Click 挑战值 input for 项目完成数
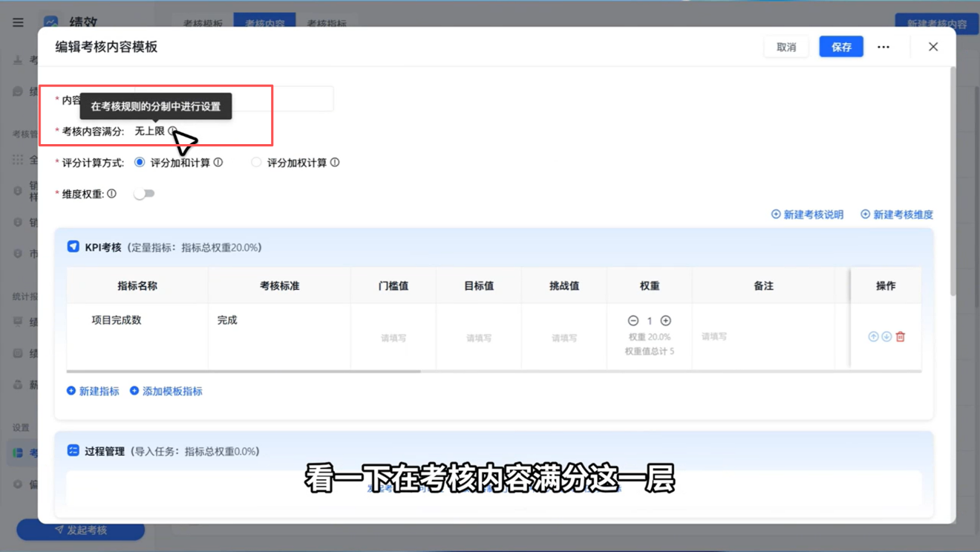 pyautogui.click(x=564, y=338)
